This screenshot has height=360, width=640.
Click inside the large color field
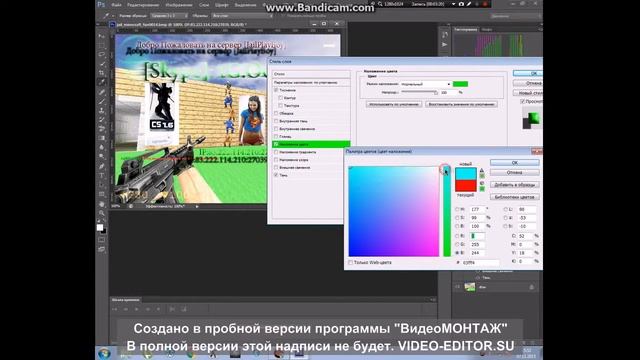tap(394, 211)
